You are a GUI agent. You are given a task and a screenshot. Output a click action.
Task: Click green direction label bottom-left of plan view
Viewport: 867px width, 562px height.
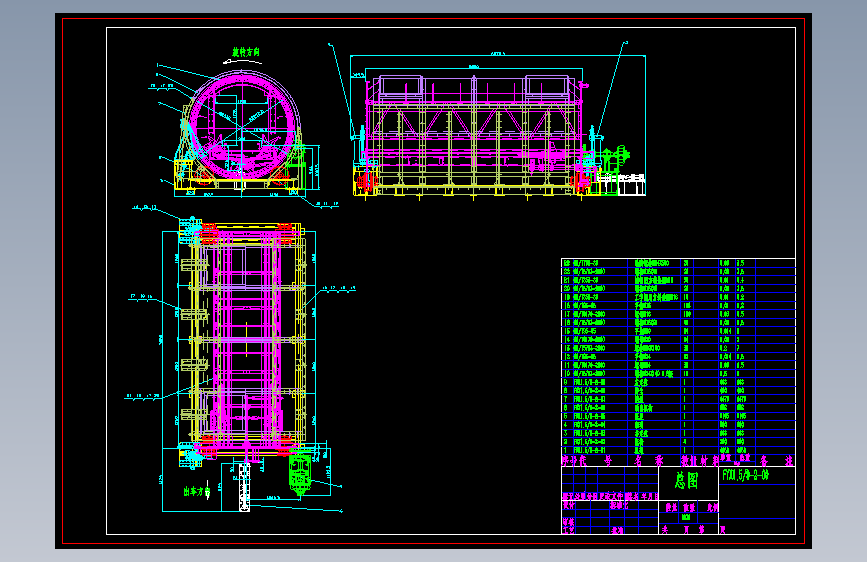[x=197, y=491]
